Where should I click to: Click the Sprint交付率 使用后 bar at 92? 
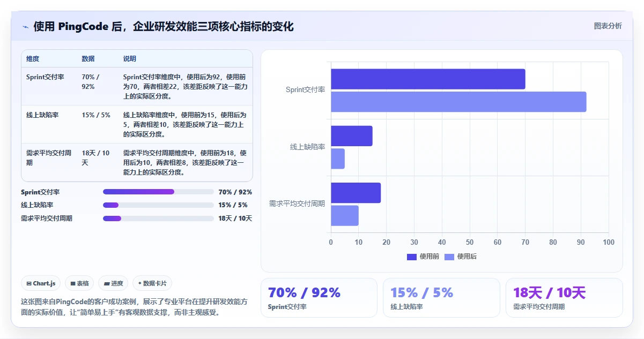(x=458, y=102)
